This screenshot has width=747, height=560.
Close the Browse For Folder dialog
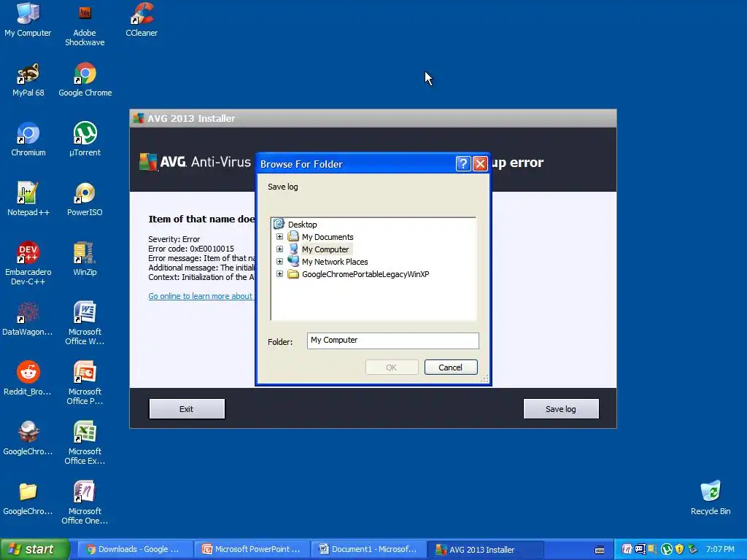(480, 164)
